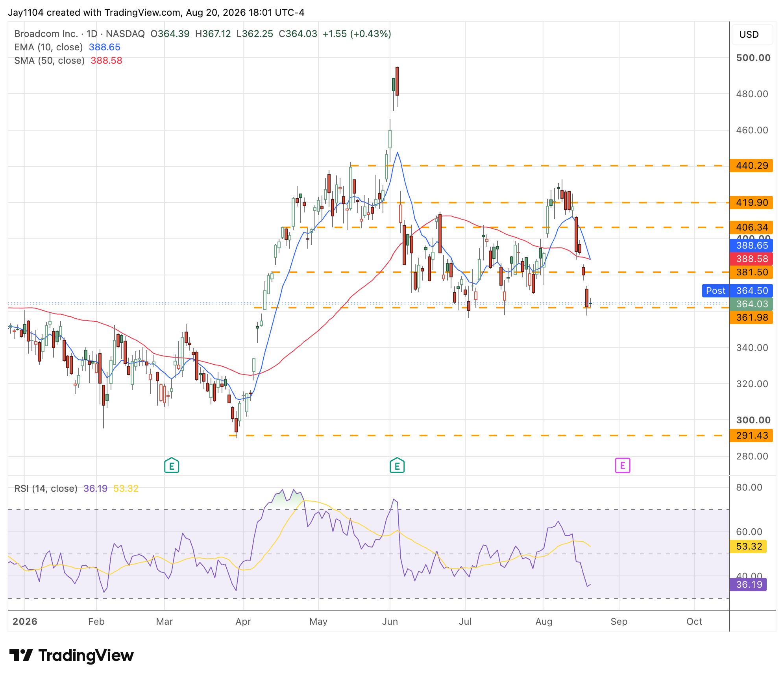784x679 pixels.
Task: Click the 60.00 RSI axis label
Action: click(749, 532)
